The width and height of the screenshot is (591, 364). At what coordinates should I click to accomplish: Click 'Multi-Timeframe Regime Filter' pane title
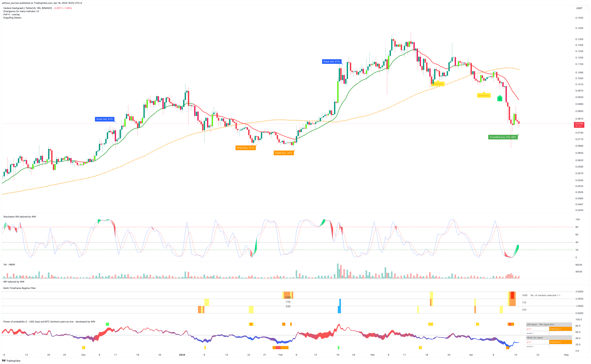[20, 288]
